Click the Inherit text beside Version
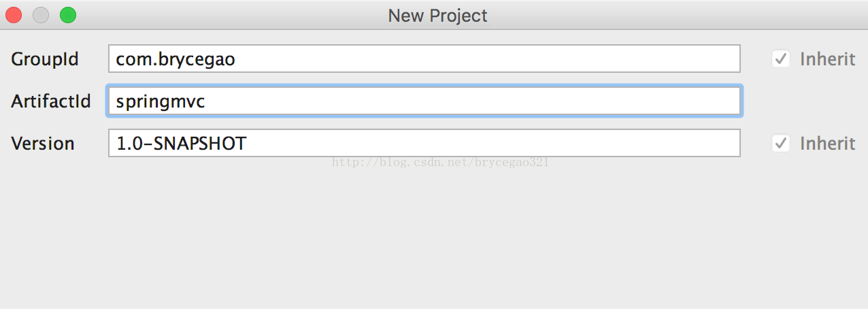This screenshot has width=868, height=309. [827, 143]
